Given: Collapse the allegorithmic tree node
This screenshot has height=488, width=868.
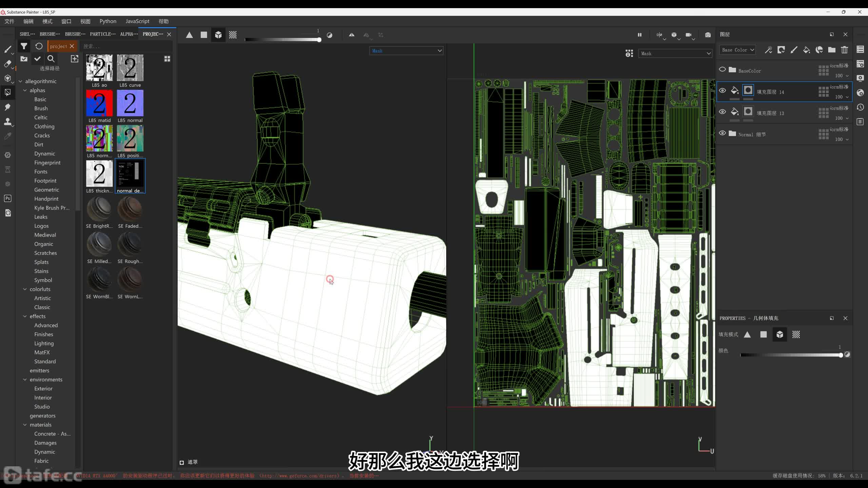Looking at the screenshot, I should 20,81.
